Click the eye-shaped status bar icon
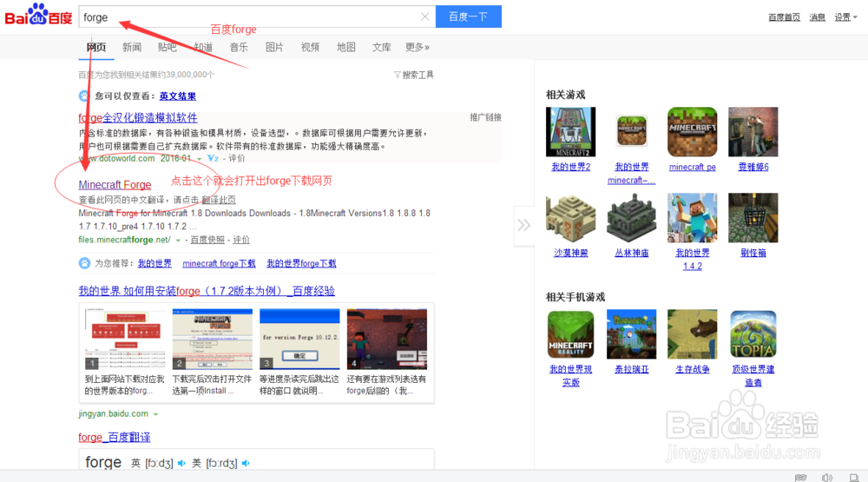Screen dimensions: 868x482 pyautogui.click(x=800, y=478)
